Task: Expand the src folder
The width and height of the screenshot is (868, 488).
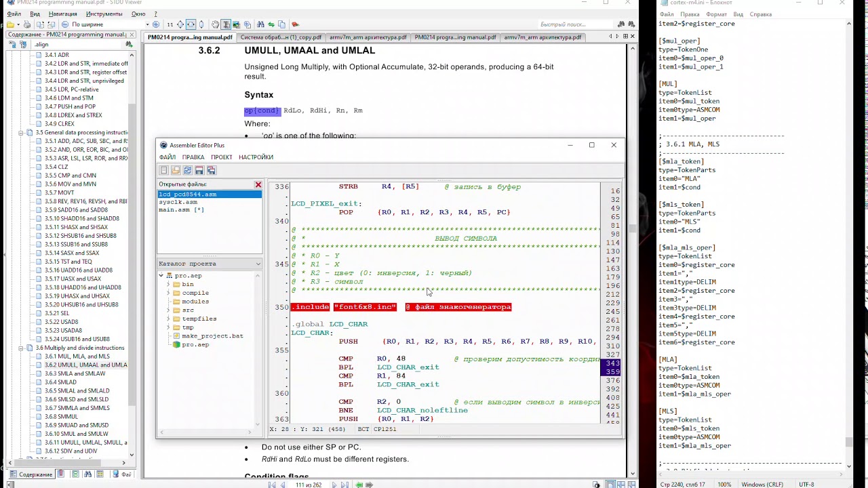Action: pos(168,310)
